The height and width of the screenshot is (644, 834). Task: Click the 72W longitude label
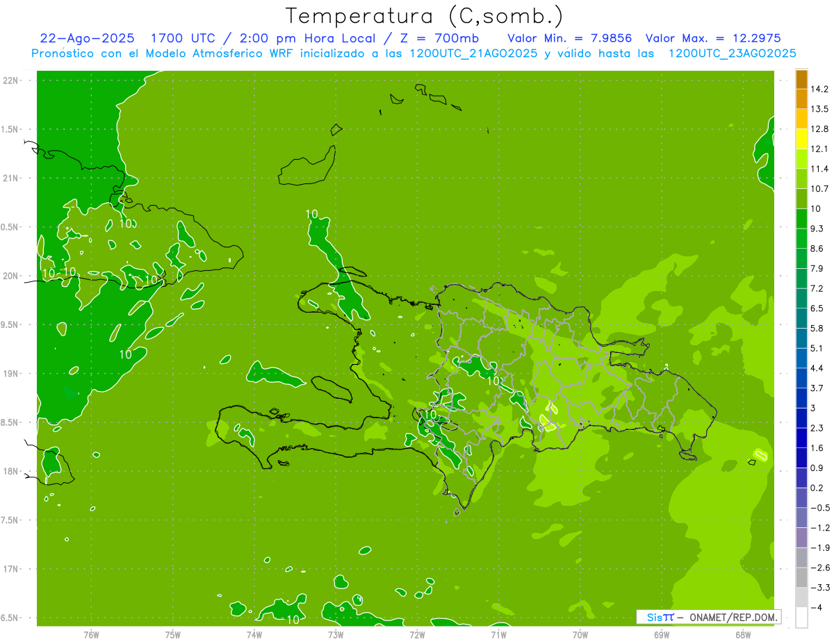click(x=417, y=634)
